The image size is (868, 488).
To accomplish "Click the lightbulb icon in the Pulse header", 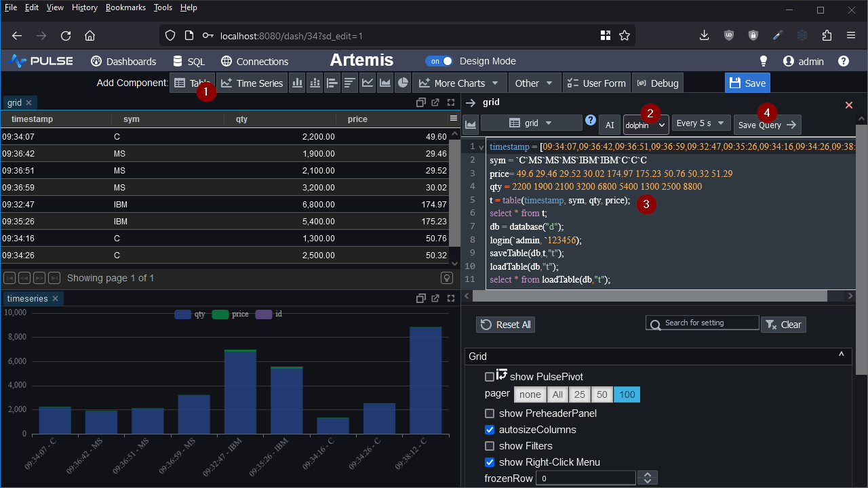I will click(x=764, y=61).
